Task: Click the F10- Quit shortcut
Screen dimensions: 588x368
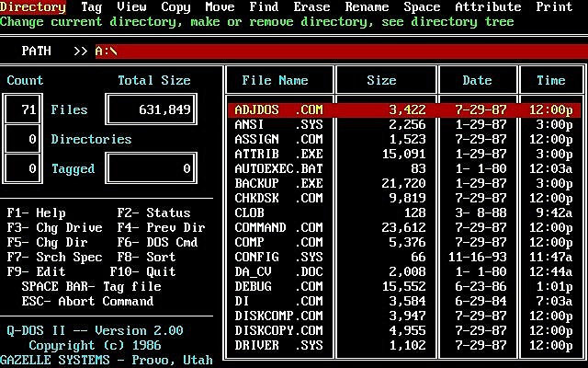Action: point(143,271)
